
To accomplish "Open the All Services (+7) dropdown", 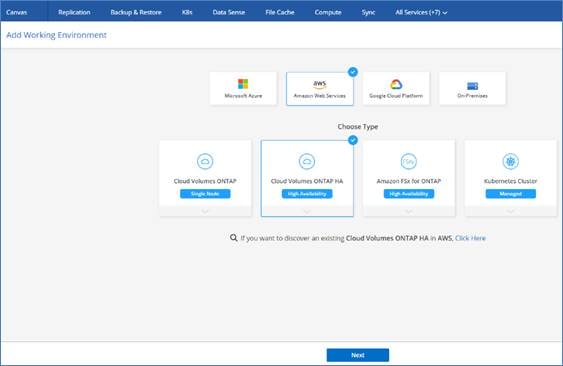I will [x=421, y=12].
